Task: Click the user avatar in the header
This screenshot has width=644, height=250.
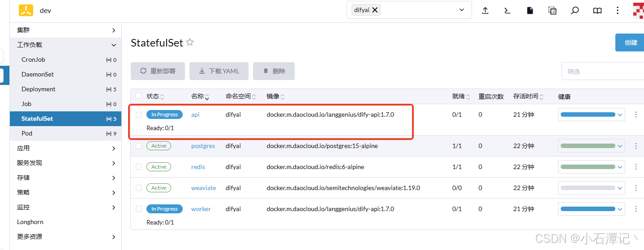Action: click(x=639, y=10)
